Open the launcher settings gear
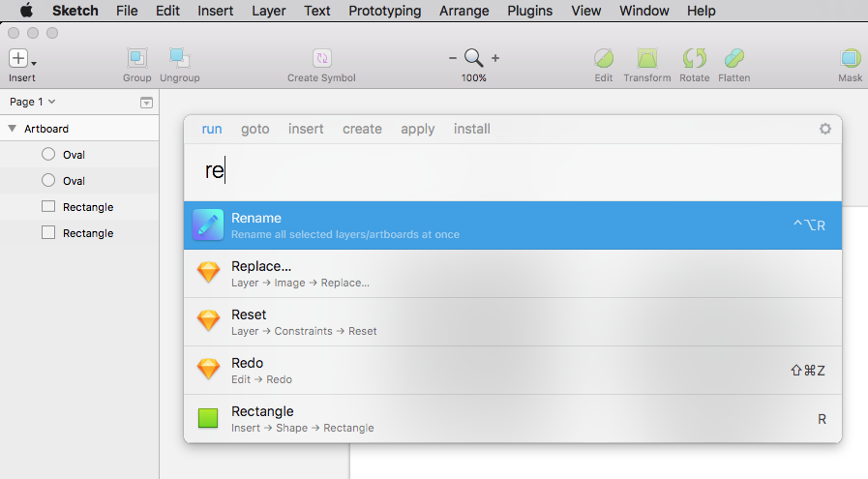 click(825, 129)
